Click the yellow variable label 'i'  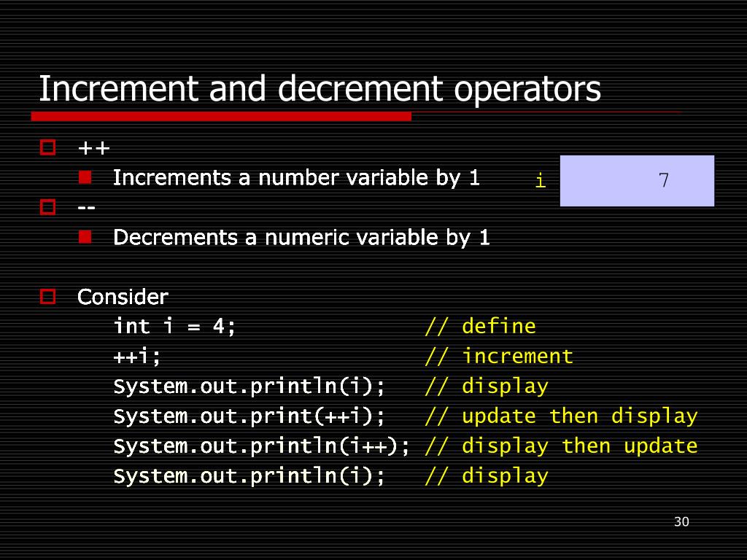click(541, 181)
